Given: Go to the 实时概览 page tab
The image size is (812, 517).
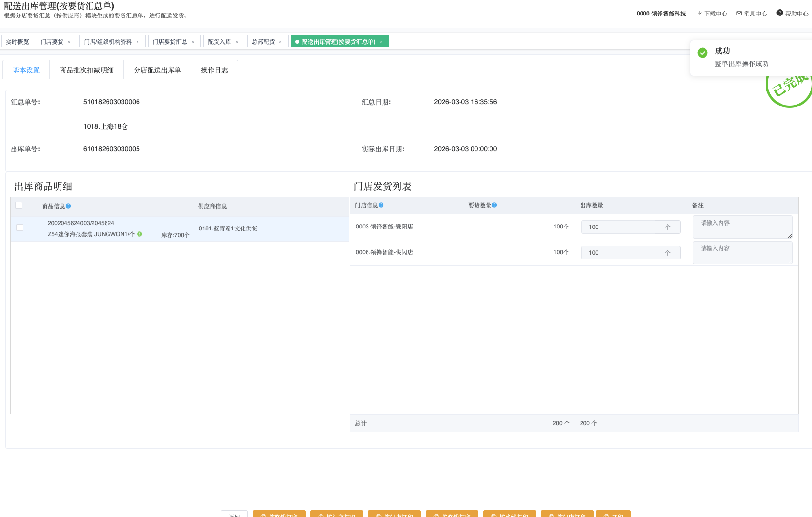Looking at the screenshot, I should (17, 42).
